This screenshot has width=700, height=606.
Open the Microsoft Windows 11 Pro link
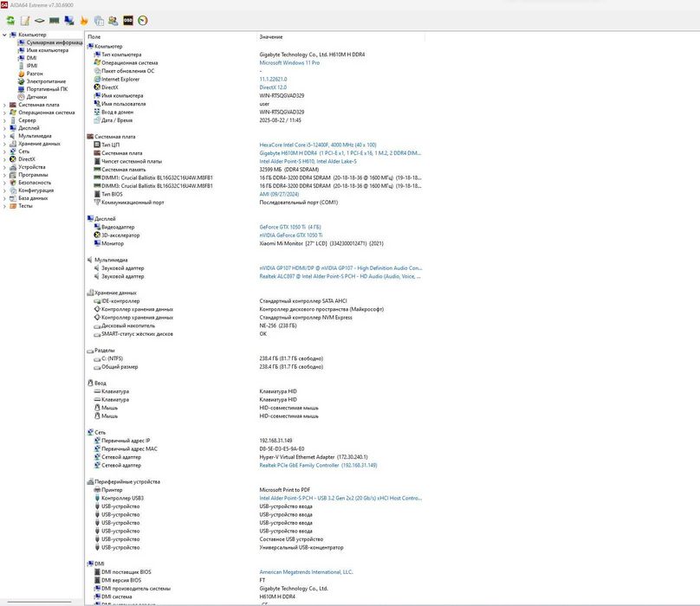pyautogui.click(x=289, y=63)
